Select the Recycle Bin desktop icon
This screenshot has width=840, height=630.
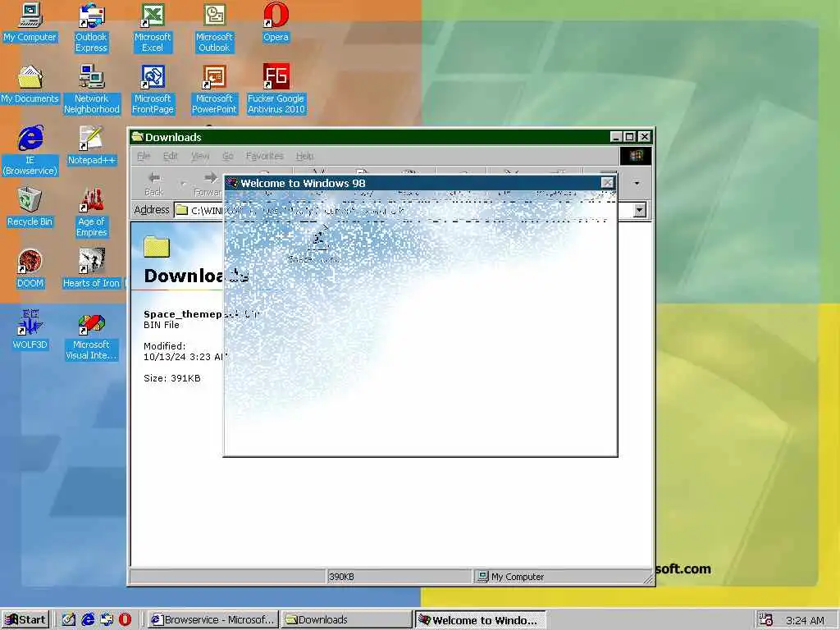(30, 208)
